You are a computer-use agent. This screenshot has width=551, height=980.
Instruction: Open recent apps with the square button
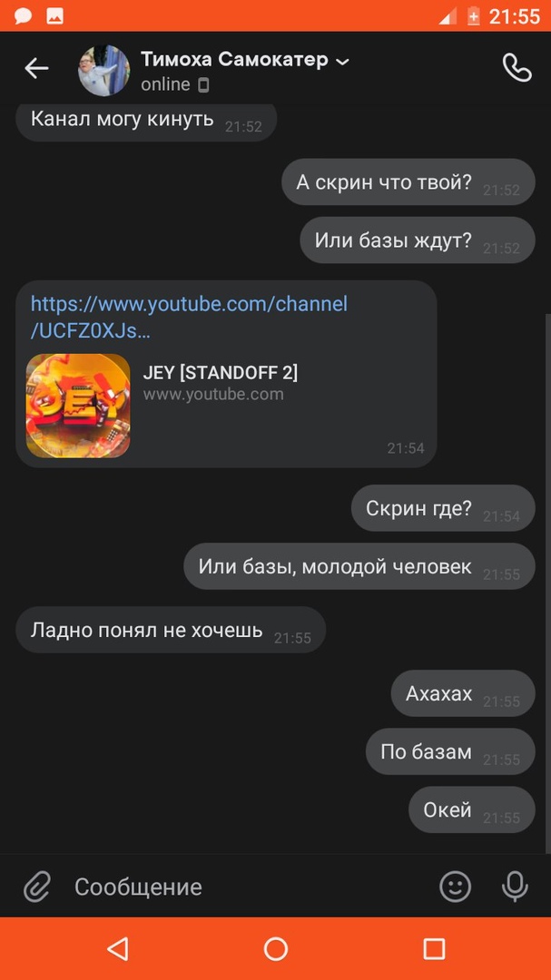tap(433, 949)
